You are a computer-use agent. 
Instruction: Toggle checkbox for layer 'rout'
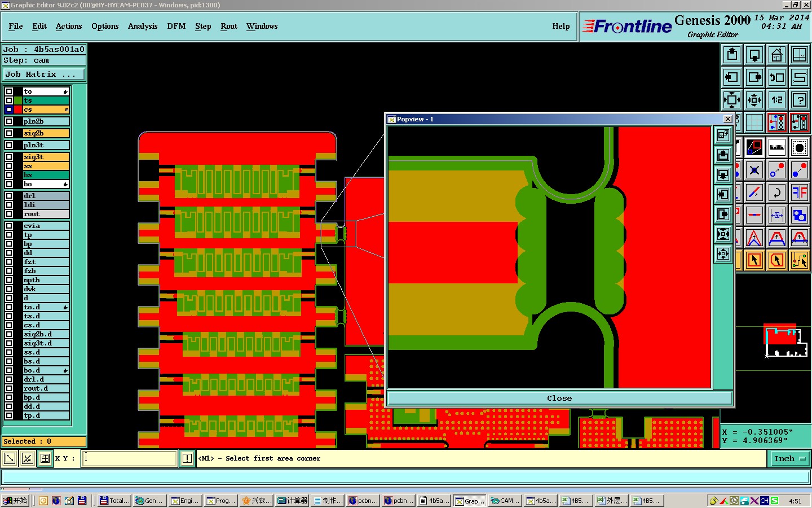pos(9,214)
